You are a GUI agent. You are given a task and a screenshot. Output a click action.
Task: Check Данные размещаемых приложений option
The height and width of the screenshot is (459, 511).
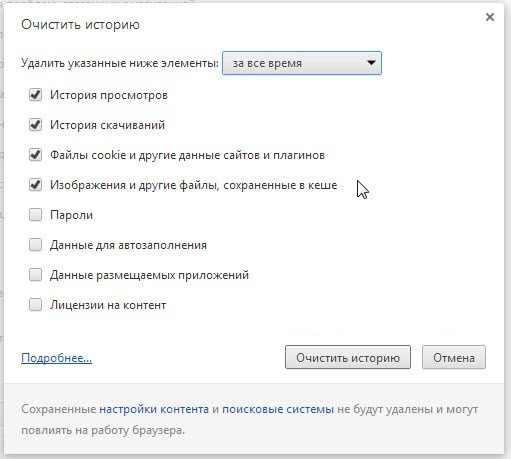[x=35, y=275]
